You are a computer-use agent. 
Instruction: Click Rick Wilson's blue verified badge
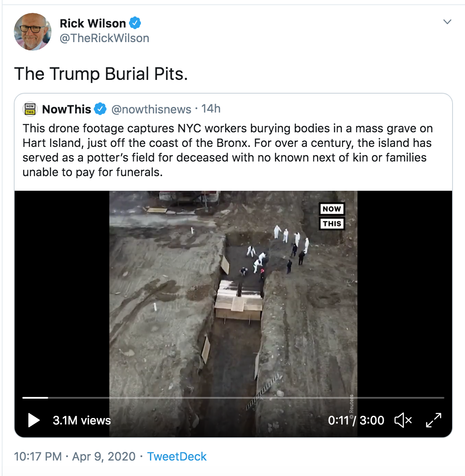[x=135, y=23]
